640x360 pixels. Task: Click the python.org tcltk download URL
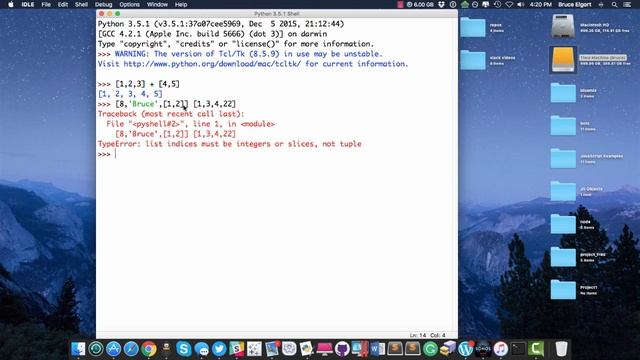[x=212, y=64]
